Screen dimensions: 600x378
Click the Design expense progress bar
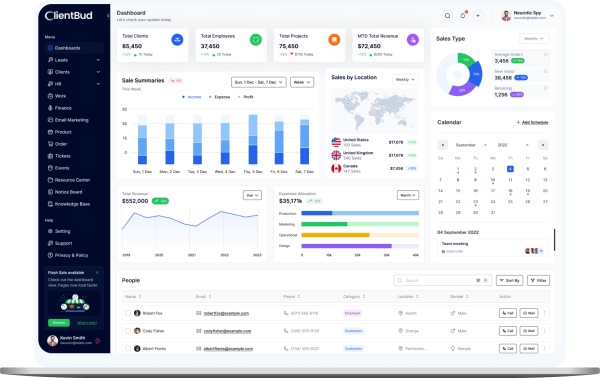(360, 246)
